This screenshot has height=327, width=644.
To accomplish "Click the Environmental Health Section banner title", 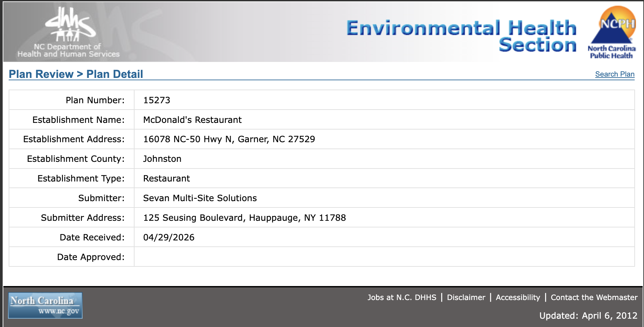I will tap(461, 36).
